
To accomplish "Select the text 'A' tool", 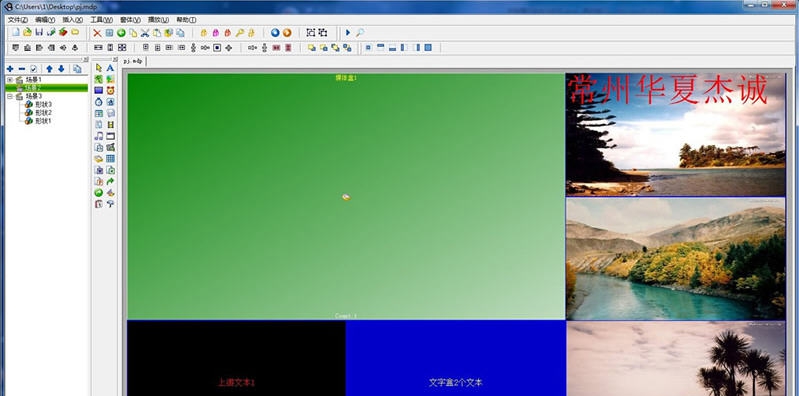I will click(110, 68).
